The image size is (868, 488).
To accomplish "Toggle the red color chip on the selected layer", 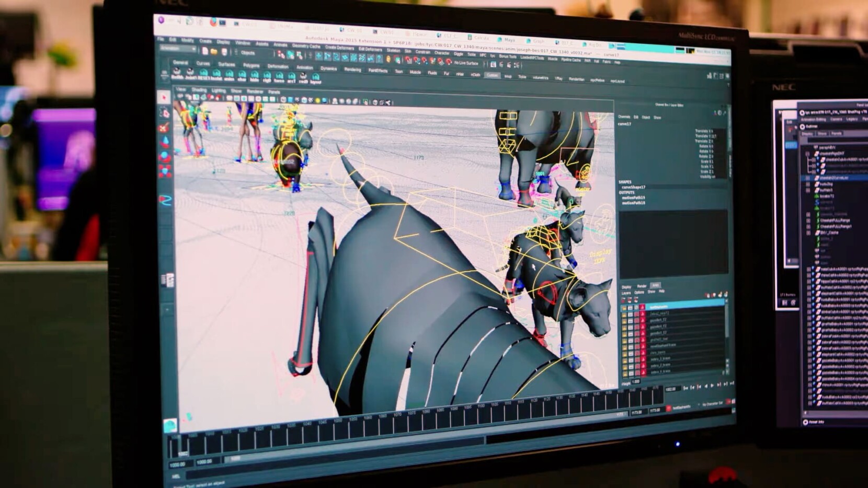I will (642, 307).
